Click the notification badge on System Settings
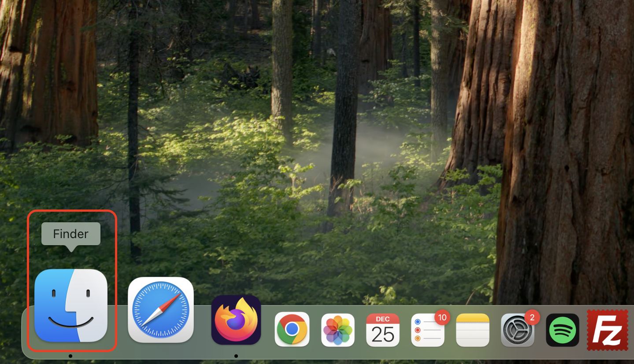The height and width of the screenshot is (364, 634). 532,316
